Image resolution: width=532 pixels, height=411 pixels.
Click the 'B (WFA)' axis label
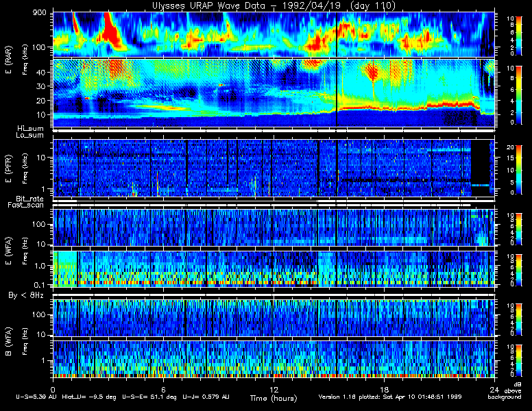(x=8, y=342)
